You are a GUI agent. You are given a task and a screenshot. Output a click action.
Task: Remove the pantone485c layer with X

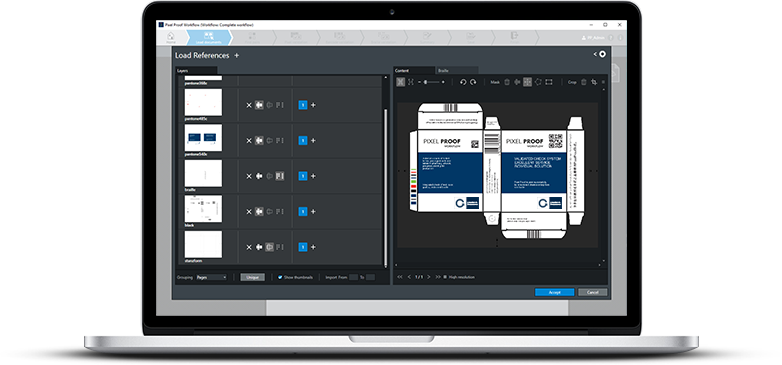(x=249, y=105)
